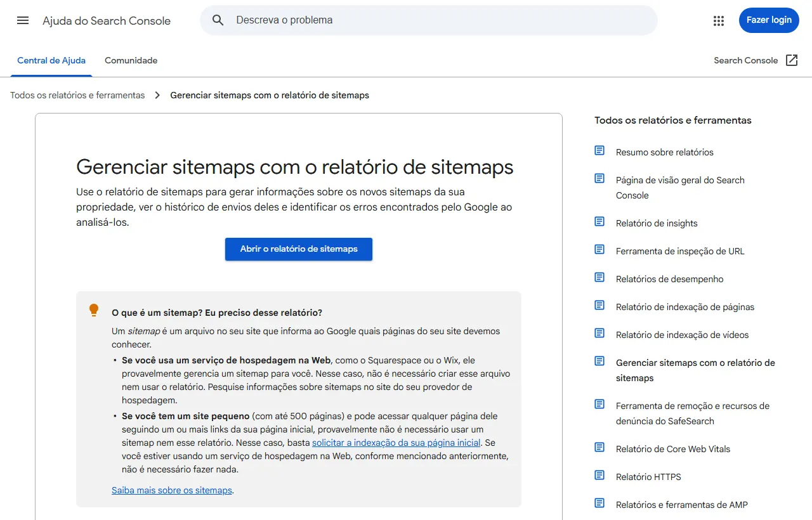This screenshot has width=812, height=520.
Task: Open Relatório de indexação de páginas article
Action: click(685, 307)
